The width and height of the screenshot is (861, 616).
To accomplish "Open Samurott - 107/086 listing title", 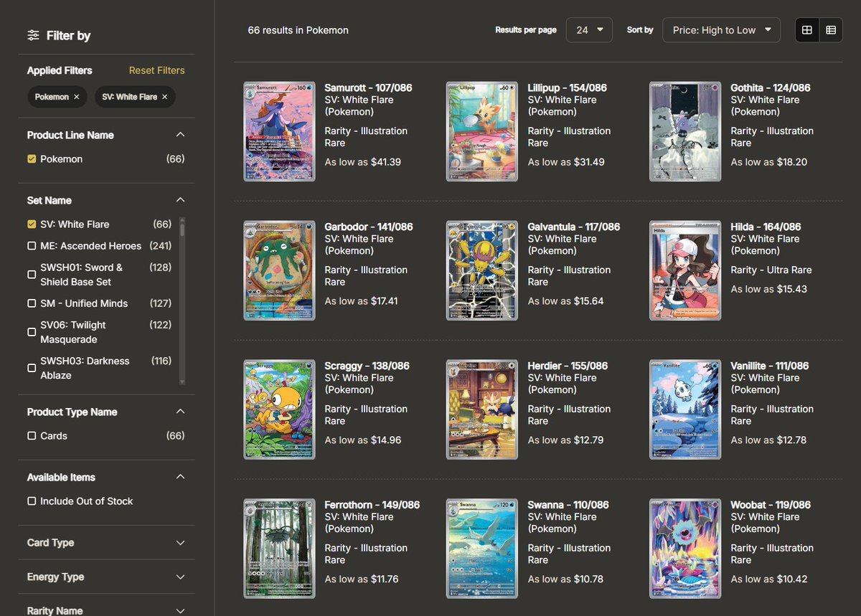I will tap(368, 87).
